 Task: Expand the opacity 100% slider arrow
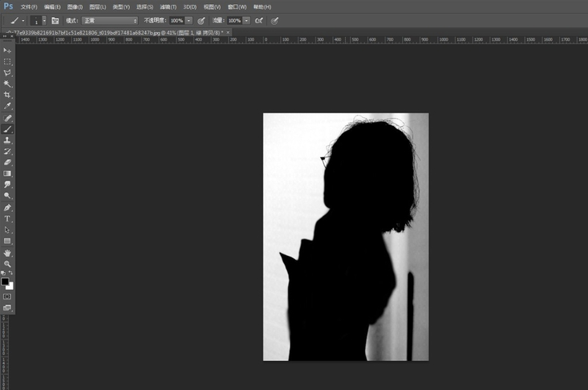point(189,20)
